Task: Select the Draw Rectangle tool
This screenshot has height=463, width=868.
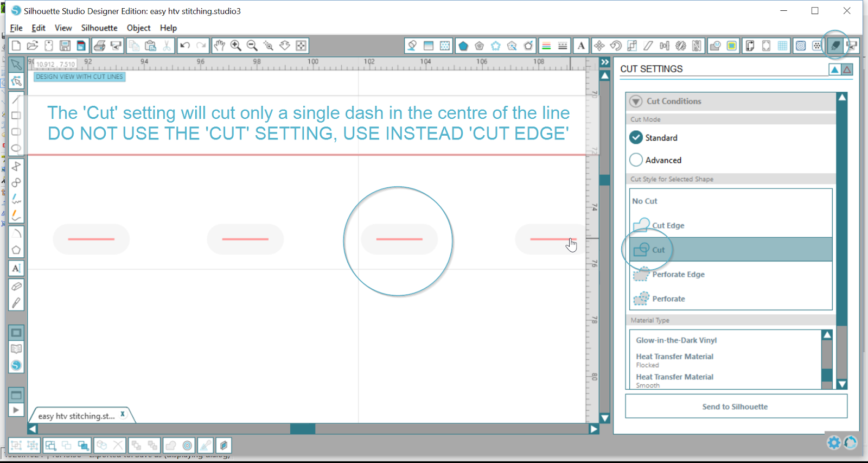Action: [x=16, y=115]
